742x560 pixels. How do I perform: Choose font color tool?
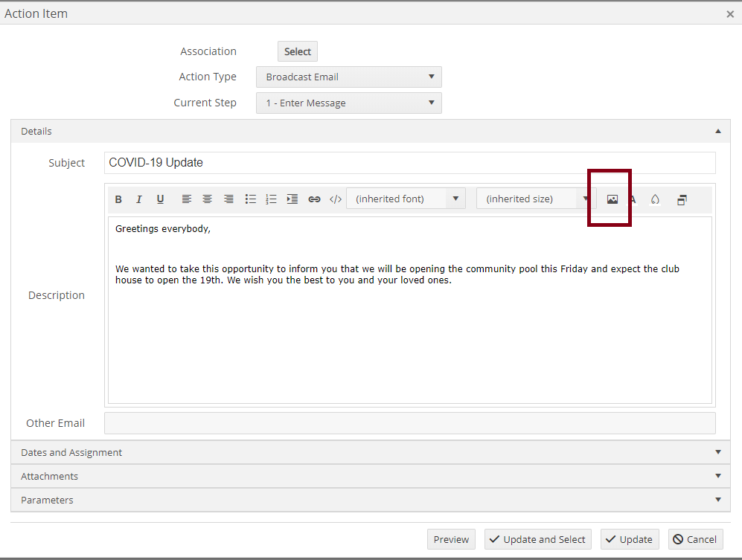tap(633, 199)
